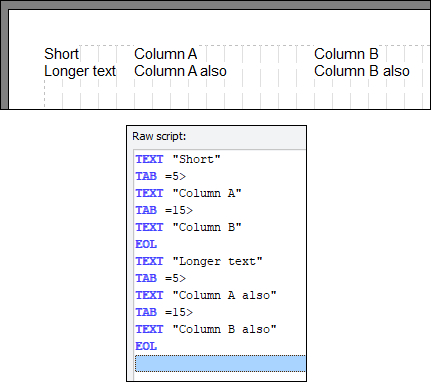The width and height of the screenshot is (431, 382).
Task: Select the TEXT "Column A also" script line
Action: 206,295
